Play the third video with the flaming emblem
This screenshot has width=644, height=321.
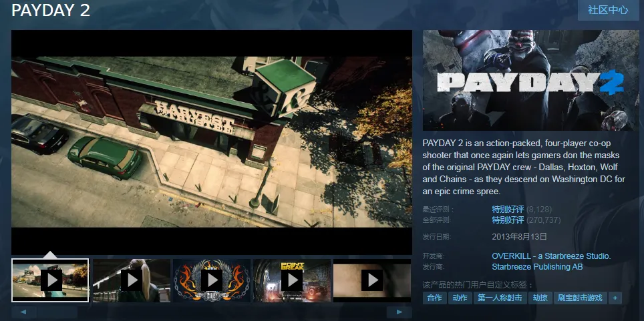click(211, 280)
